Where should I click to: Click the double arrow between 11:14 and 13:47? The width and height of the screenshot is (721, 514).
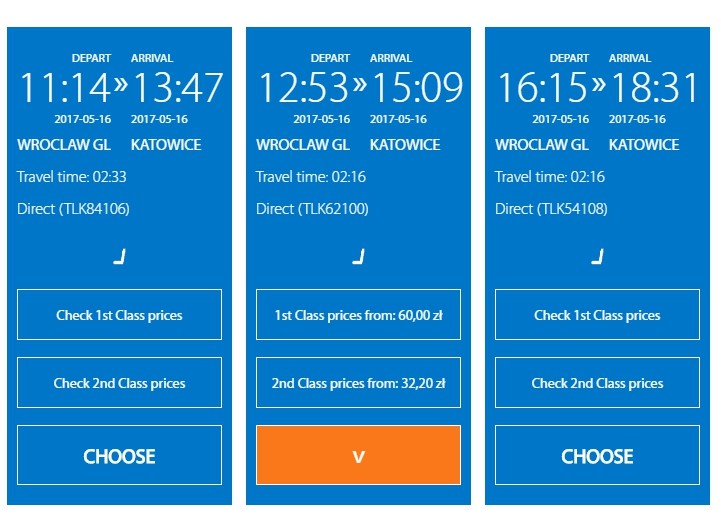click(120, 86)
